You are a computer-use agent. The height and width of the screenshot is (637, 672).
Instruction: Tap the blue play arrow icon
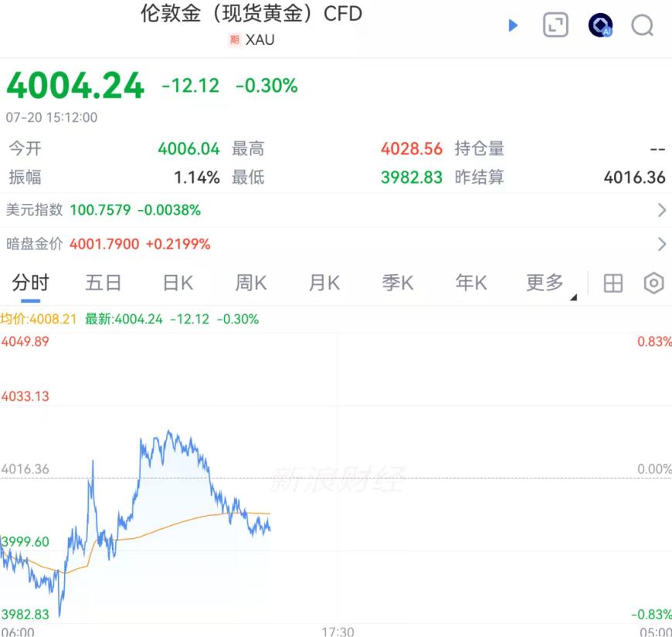tap(513, 25)
